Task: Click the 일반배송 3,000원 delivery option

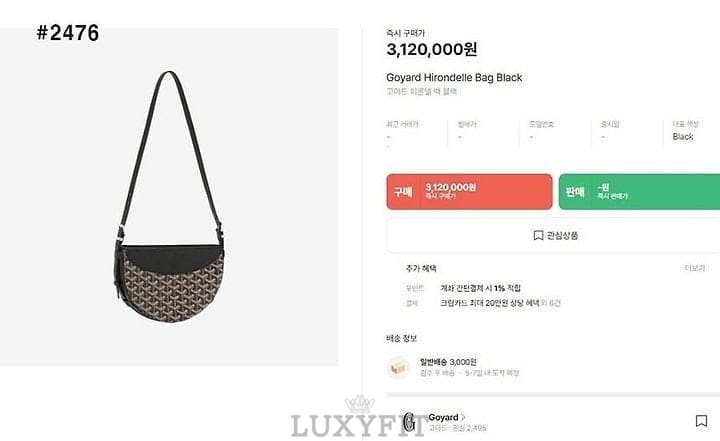Action: 448,362
